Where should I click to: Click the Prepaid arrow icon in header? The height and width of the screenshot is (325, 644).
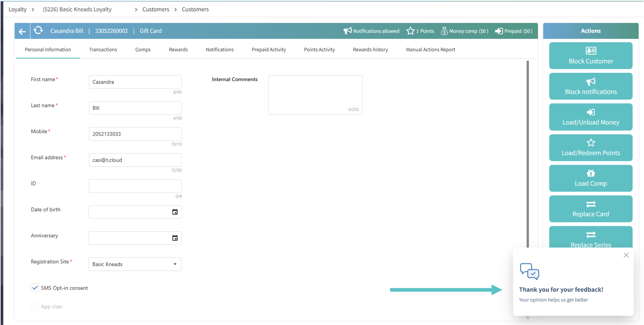[x=499, y=31]
